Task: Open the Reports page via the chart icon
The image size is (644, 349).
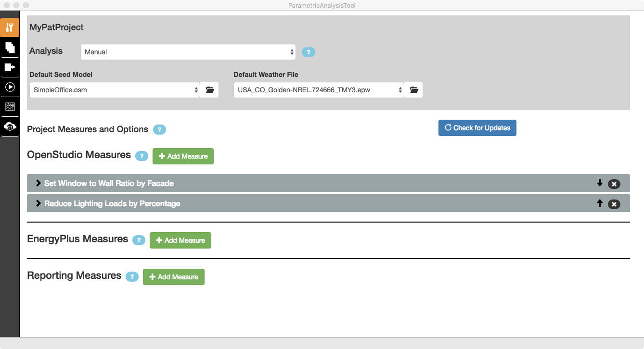Action: (10, 107)
